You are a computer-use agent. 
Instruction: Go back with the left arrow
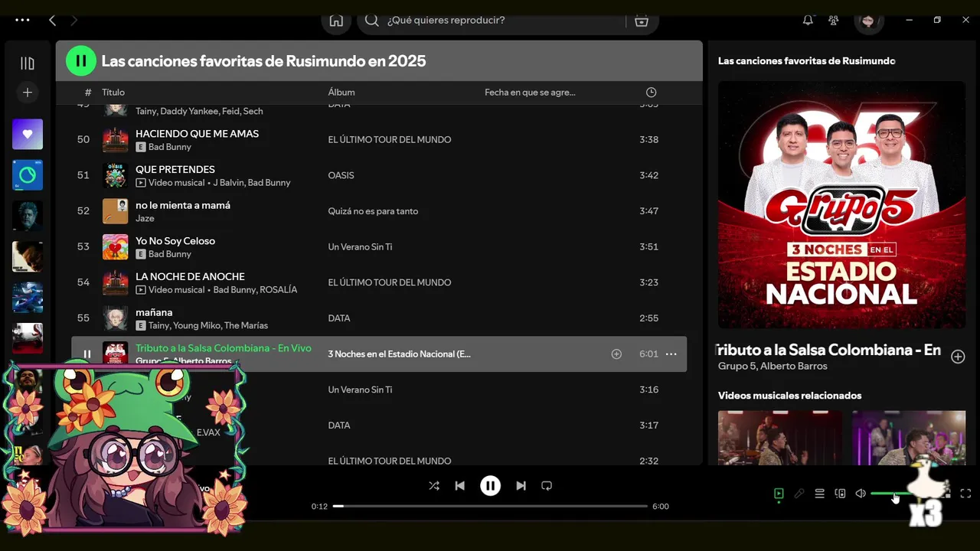coord(52,21)
